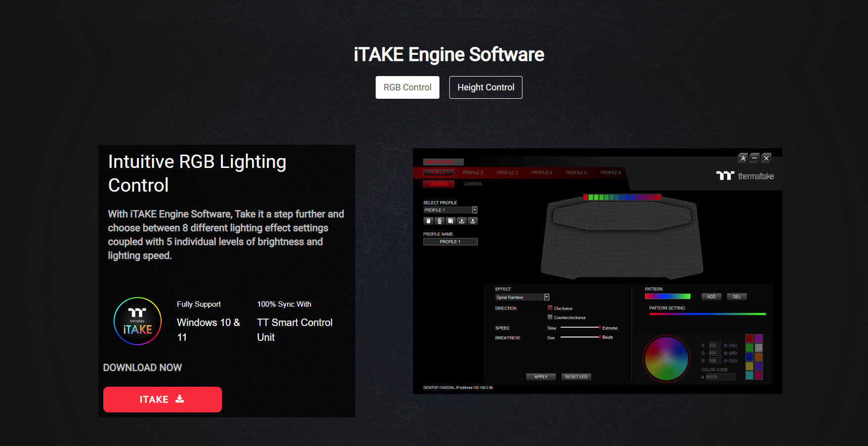The width and height of the screenshot is (868, 446).
Task: Click the ADD pattern button
Action: click(x=711, y=297)
